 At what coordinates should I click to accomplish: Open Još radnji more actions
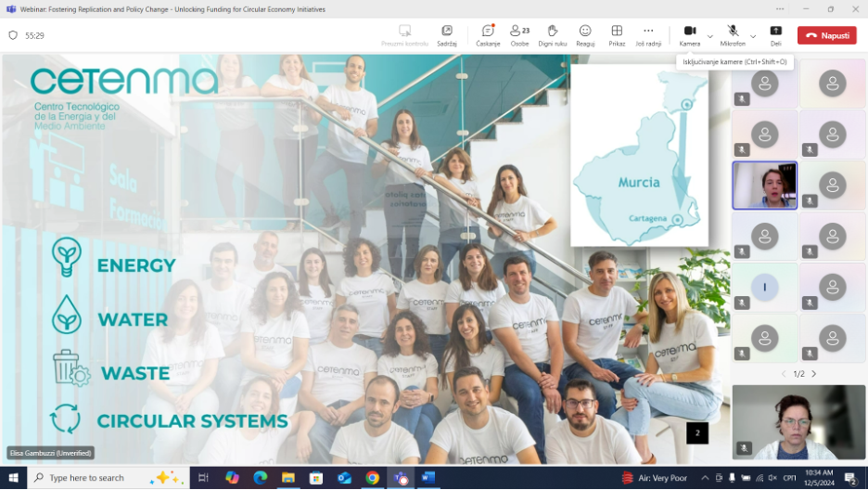(x=647, y=34)
